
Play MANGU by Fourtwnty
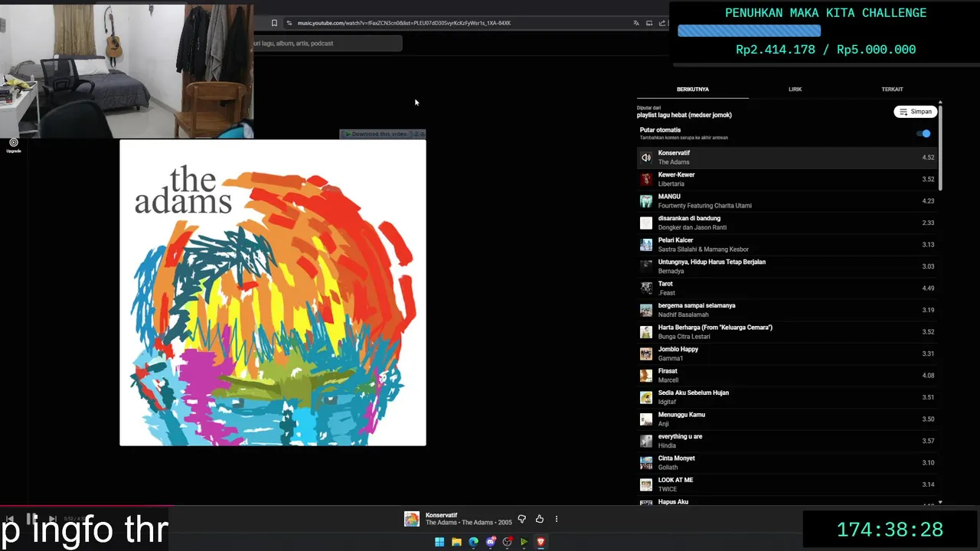tap(789, 201)
